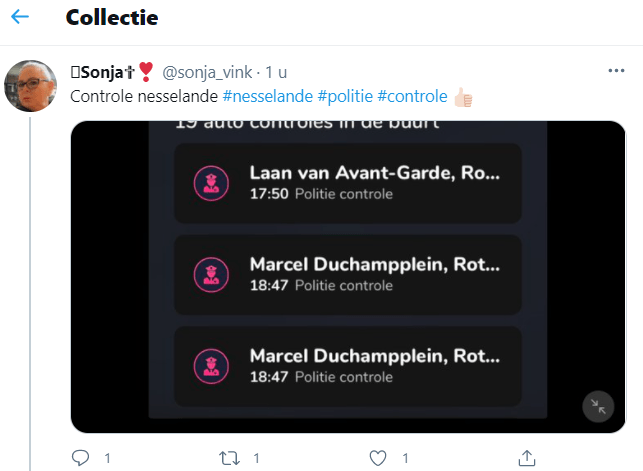Click police icon of middle Duchampplein entry
Screen dimensions: 643x471
[211, 275]
